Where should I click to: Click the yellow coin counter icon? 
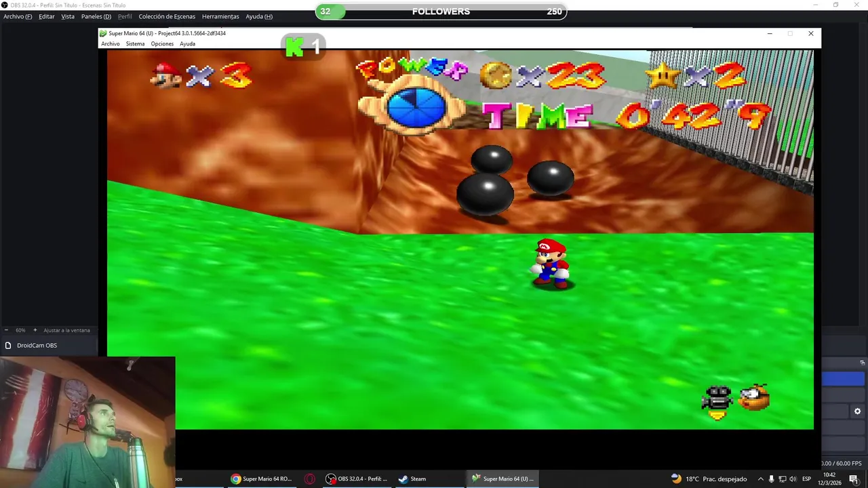(496, 75)
